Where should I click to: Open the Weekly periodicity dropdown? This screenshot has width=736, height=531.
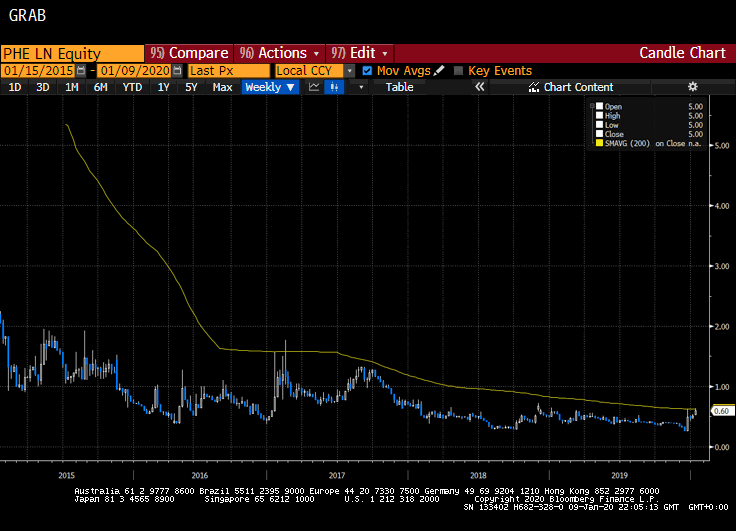tap(270, 87)
